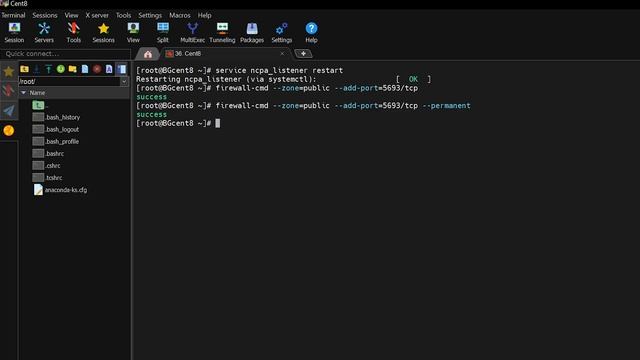Go to parent folder in SFTP toolbar
640x360 pixels.
(24, 69)
